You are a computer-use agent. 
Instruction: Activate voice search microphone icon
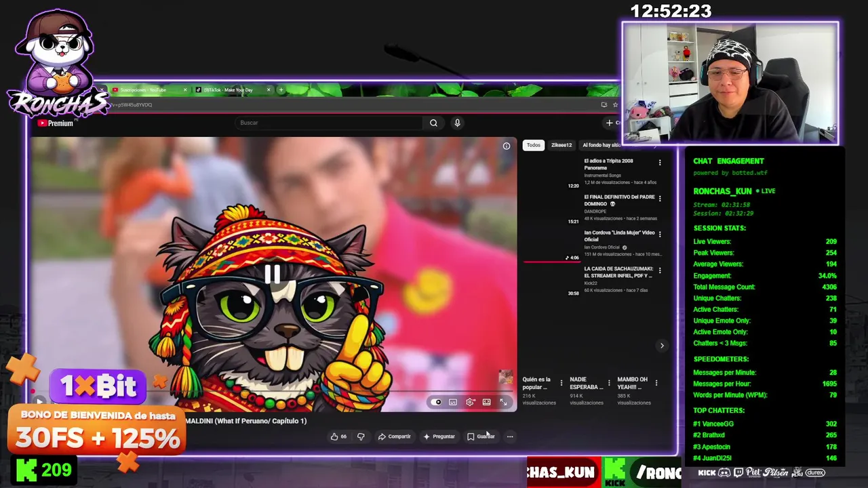tap(457, 123)
